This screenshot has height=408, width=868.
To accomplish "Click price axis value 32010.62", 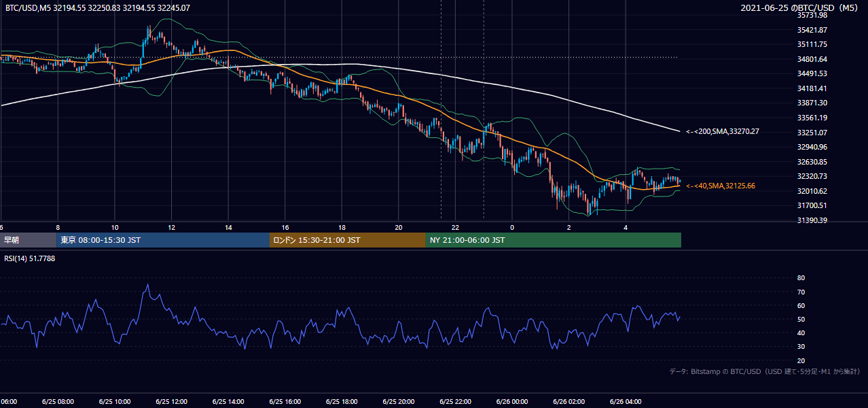I will pos(812,191).
